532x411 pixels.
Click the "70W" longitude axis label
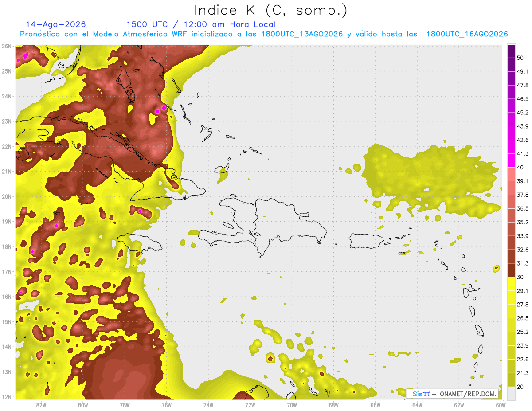[292, 405]
